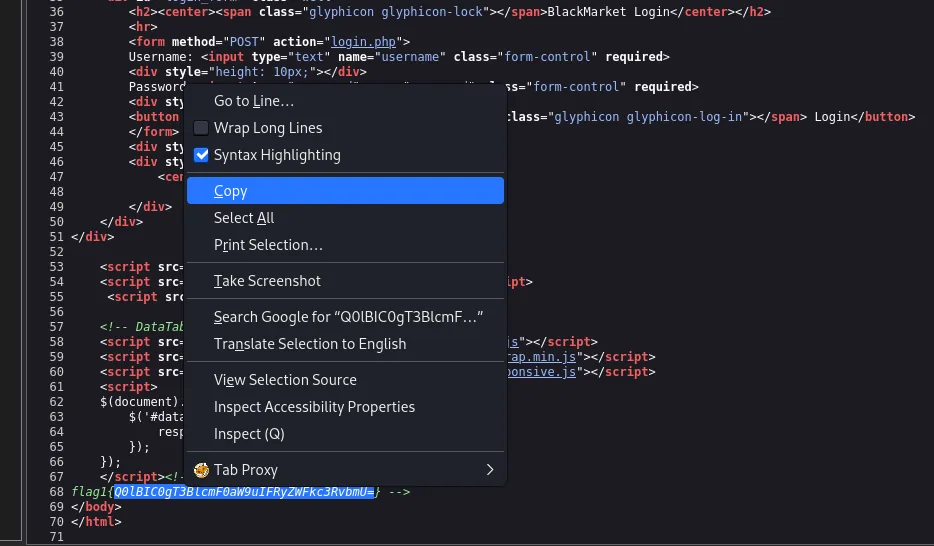Click Take Screenshot menu entry
934x546 pixels.
[345, 281]
